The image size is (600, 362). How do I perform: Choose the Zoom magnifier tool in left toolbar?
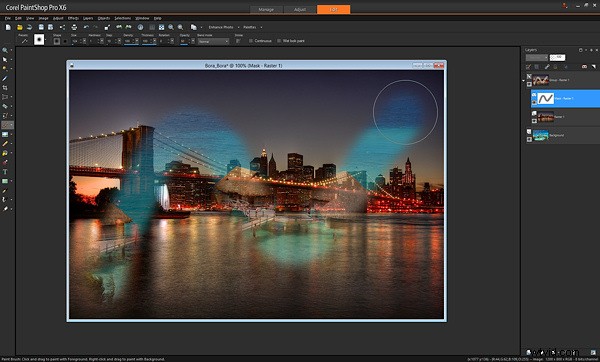pyautogui.click(x=5, y=50)
